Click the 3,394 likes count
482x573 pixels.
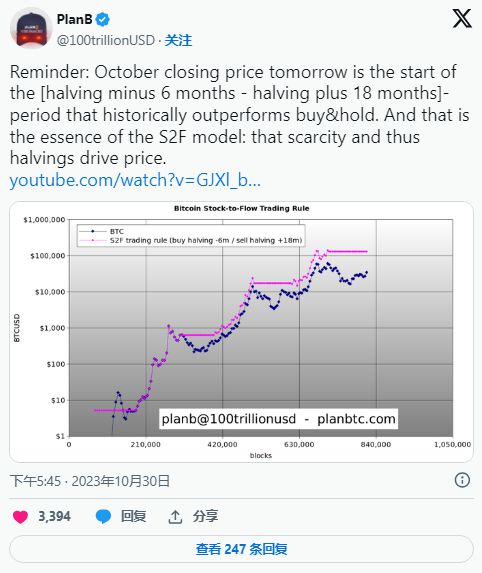pyautogui.click(x=54, y=517)
